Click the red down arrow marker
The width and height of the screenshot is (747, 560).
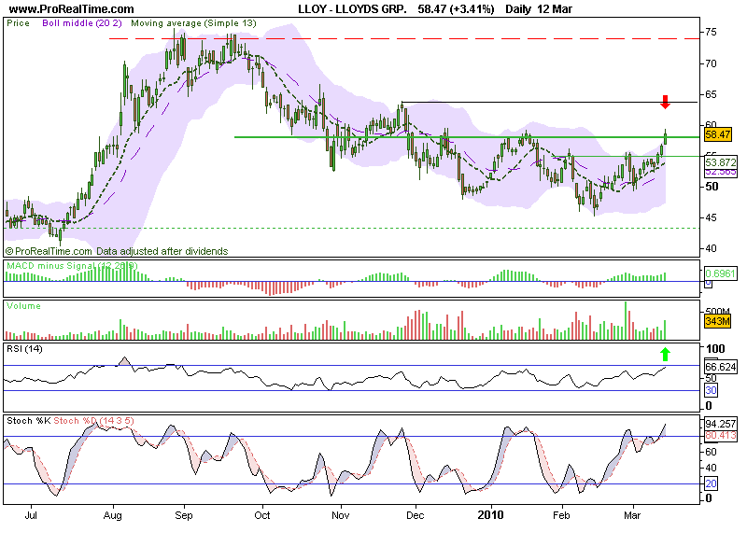coord(665,102)
